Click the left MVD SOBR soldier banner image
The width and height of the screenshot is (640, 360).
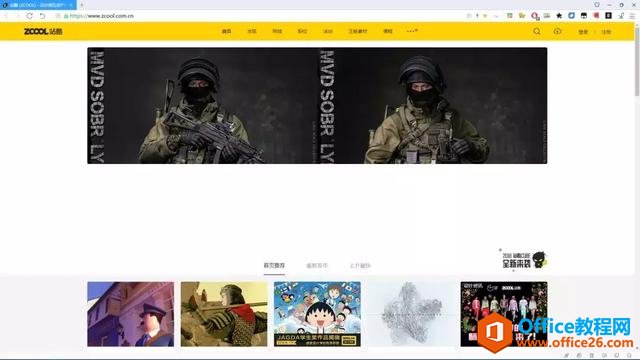pos(202,106)
